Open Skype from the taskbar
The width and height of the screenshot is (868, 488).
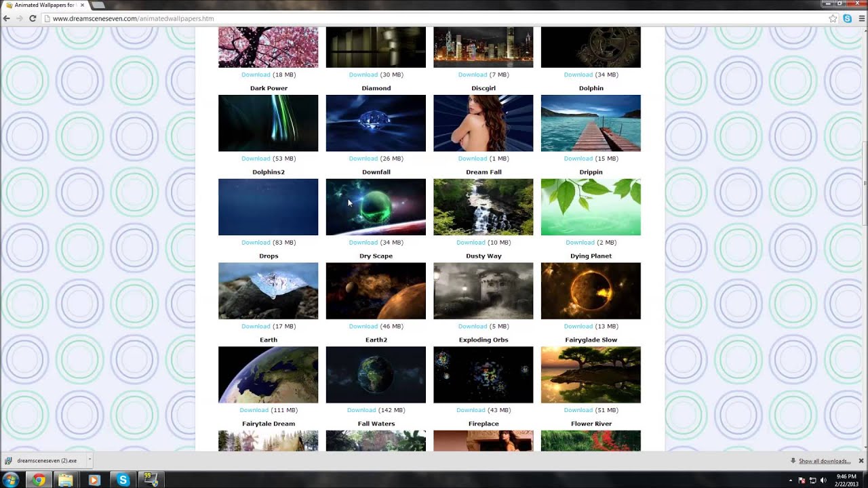pos(123,480)
